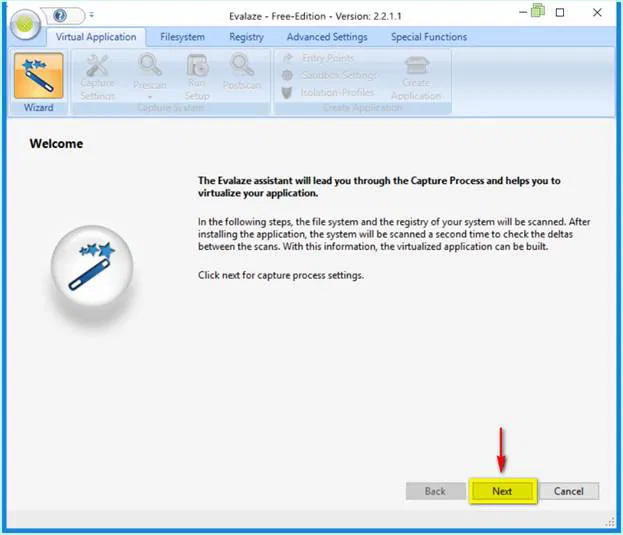This screenshot has height=535, width=623.
Task: Open the Registry tab
Action: (x=246, y=37)
